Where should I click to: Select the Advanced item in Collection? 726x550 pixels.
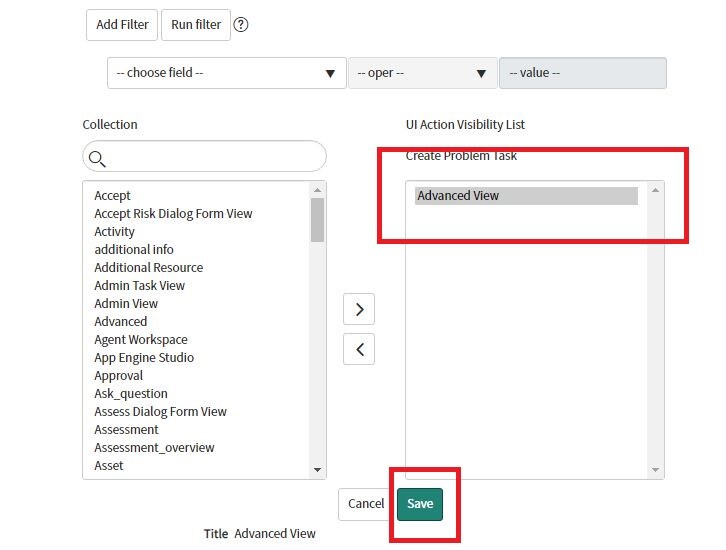click(x=120, y=322)
